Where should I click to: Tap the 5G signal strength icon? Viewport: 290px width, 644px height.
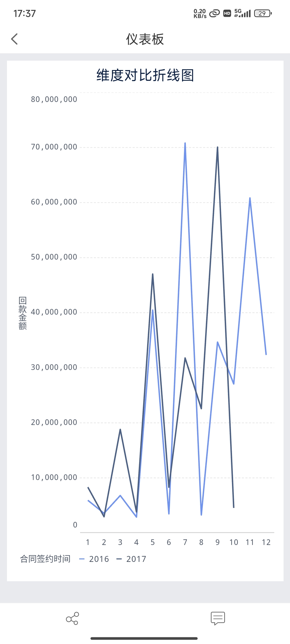pos(242,13)
